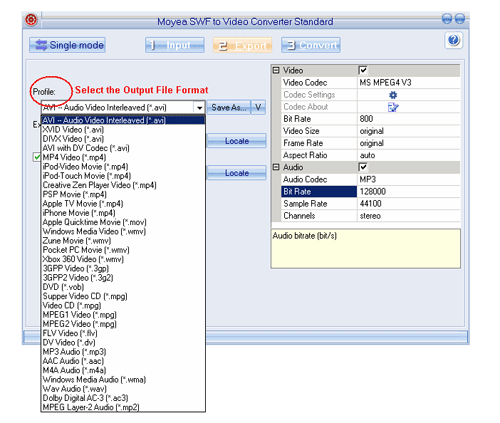Pick Wav Audio (*.wav)
Viewport: 500px width, 423px height.
click(x=123, y=388)
